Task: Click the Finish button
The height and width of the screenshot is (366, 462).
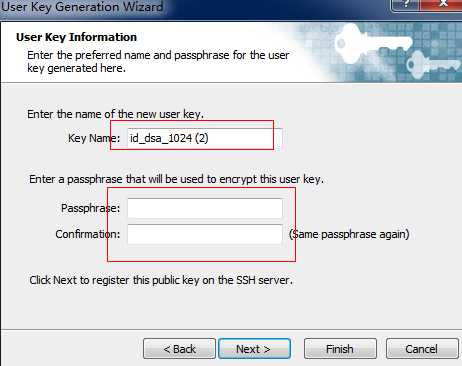Action: pyautogui.click(x=340, y=349)
